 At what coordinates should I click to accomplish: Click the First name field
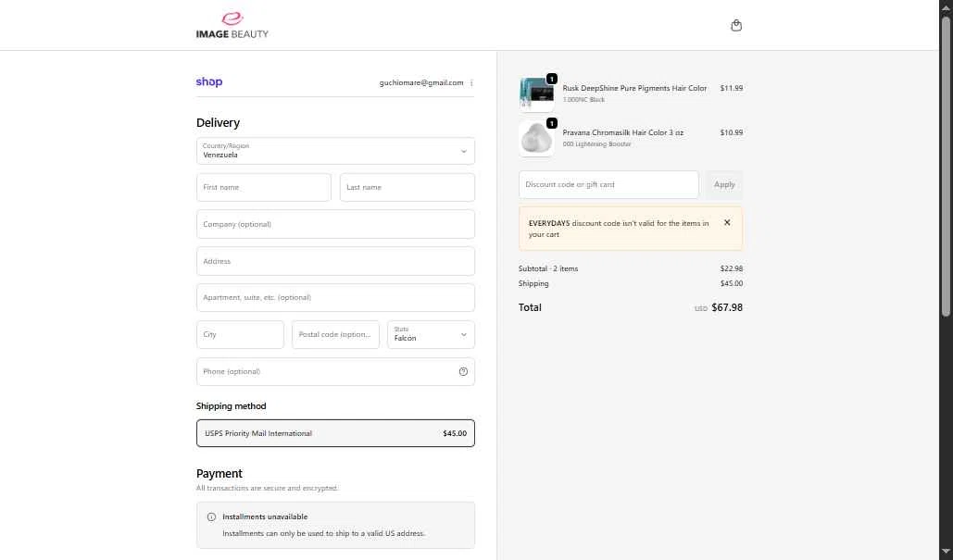coord(264,187)
